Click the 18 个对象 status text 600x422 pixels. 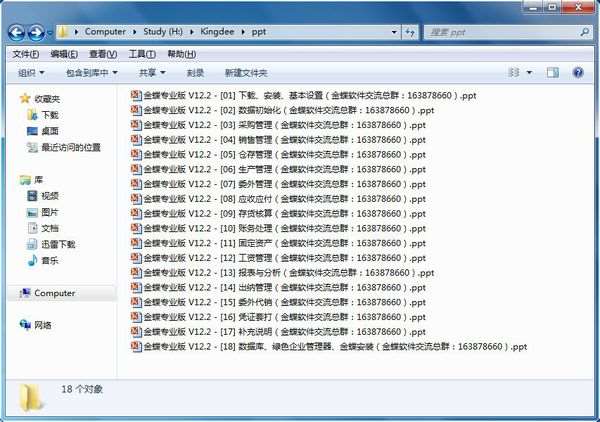pyautogui.click(x=82, y=389)
